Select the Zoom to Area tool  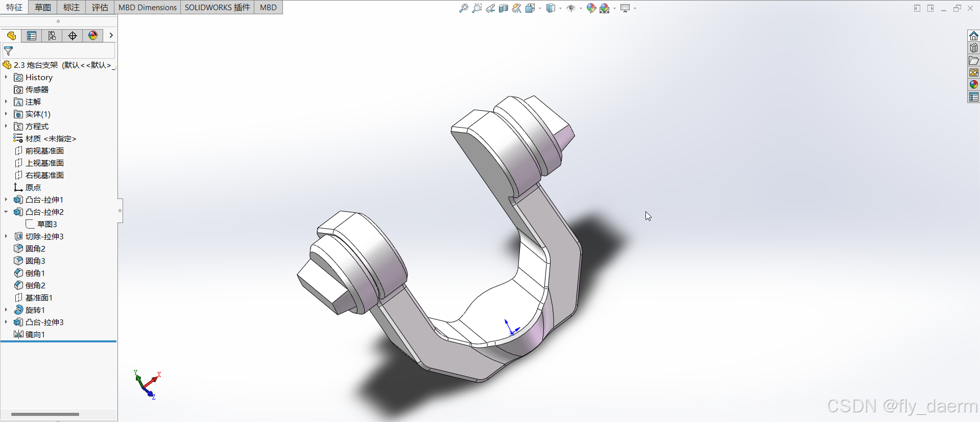click(477, 8)
